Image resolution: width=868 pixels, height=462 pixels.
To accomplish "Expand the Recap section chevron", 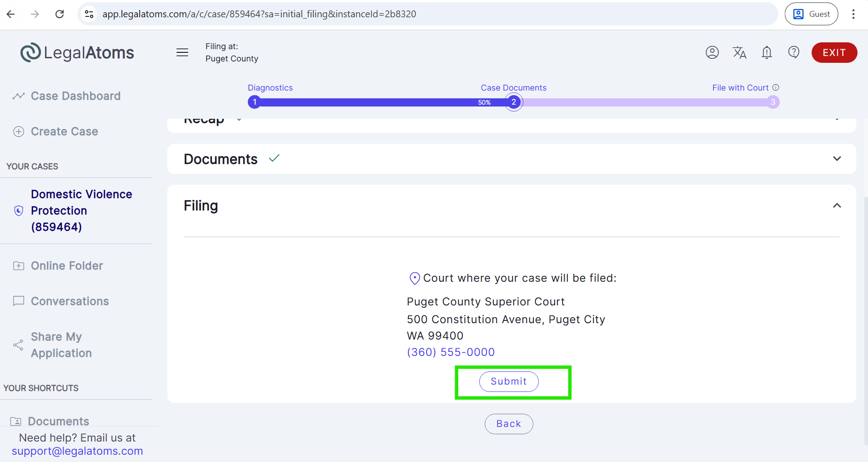I will click(x=837, y=120).
